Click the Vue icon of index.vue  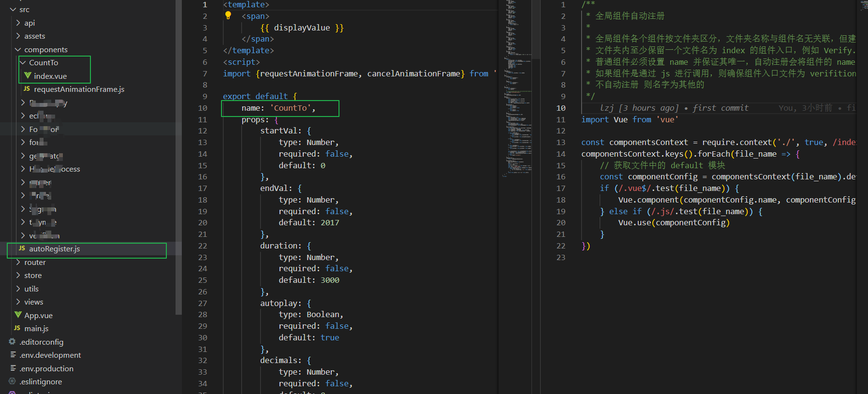point(28,75)
